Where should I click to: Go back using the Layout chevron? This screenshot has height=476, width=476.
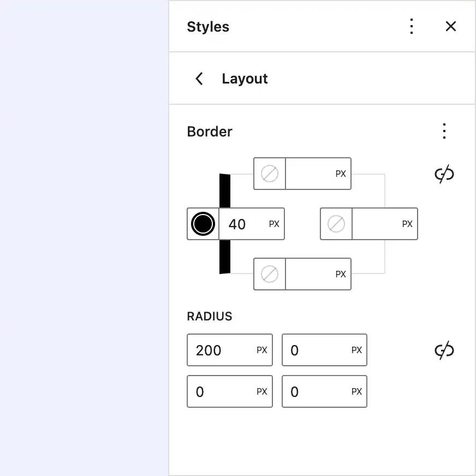199,79
